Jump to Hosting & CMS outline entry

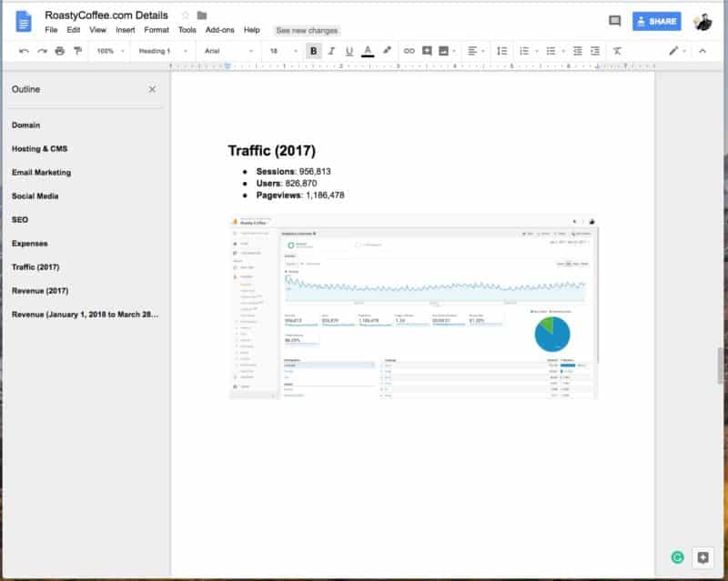(x=39, y=149)
